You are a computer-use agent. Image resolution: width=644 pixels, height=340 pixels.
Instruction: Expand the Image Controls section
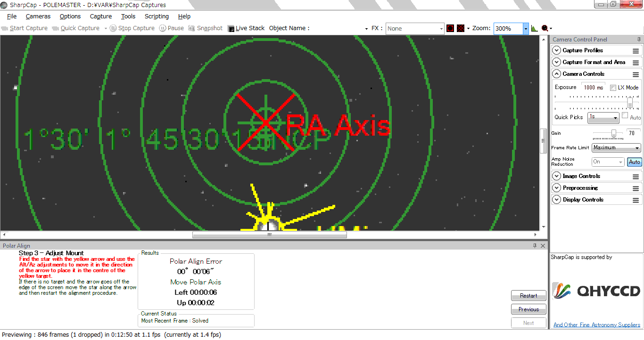pyautogui.click(x=557, y=176)
